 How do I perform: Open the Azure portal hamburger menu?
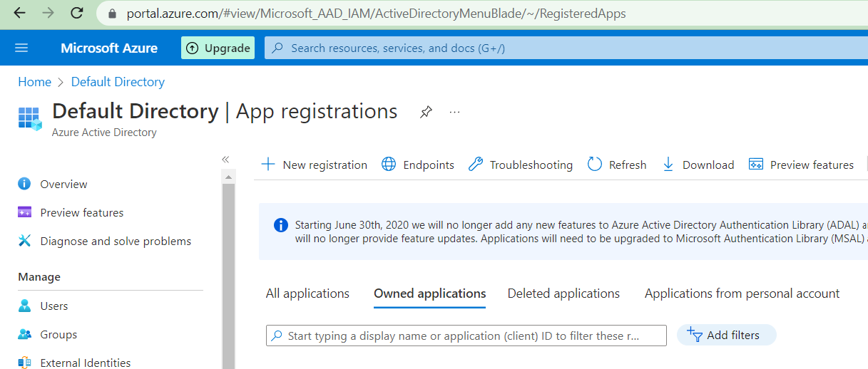(x=21, y=48)
